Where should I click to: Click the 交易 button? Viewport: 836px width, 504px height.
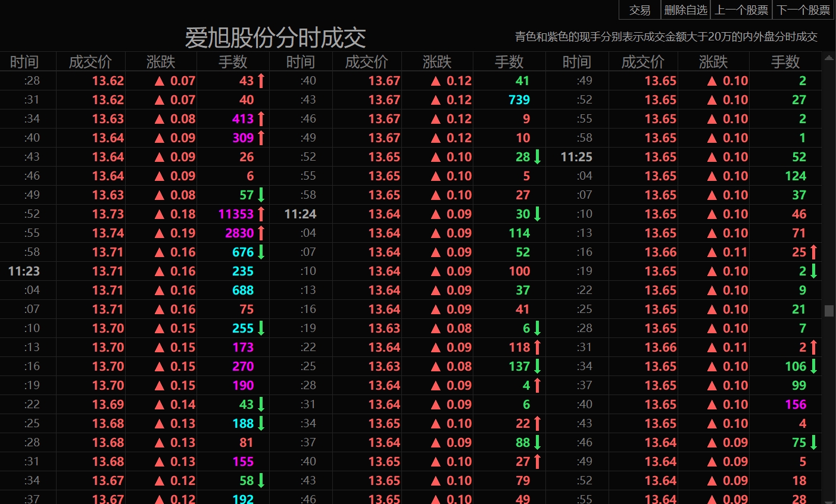(x=640, y=10)
